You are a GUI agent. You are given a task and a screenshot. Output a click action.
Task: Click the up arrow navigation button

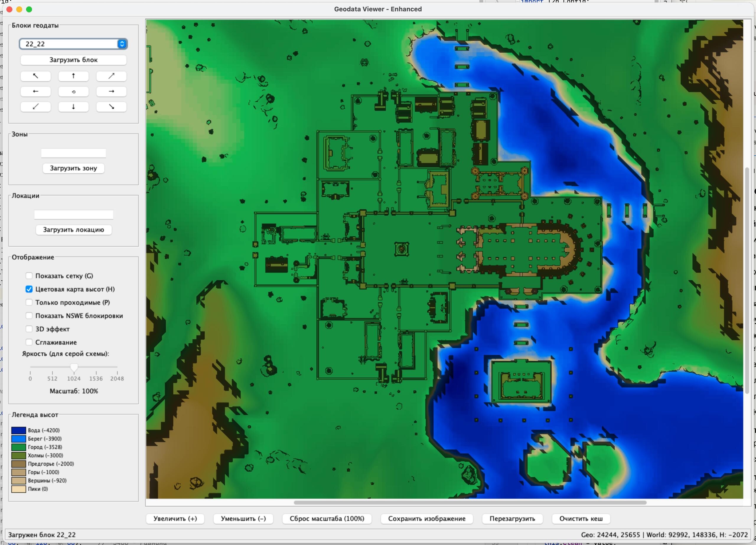73,76
